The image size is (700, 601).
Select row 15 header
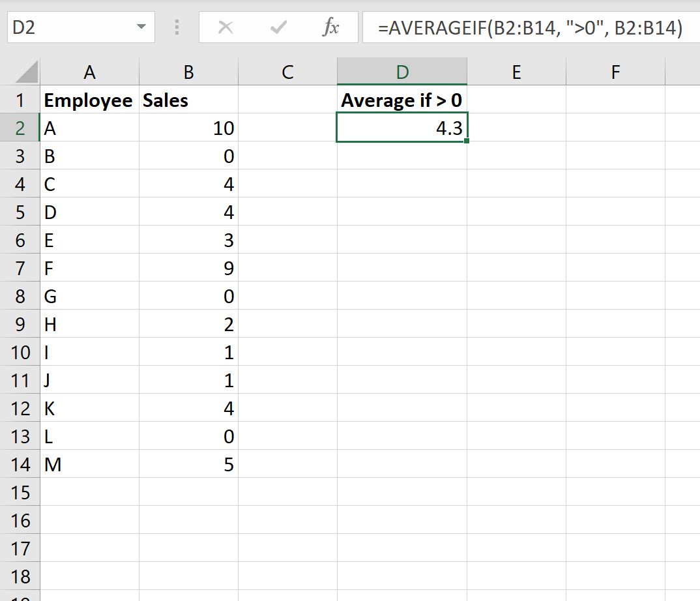tap(20, 492)
